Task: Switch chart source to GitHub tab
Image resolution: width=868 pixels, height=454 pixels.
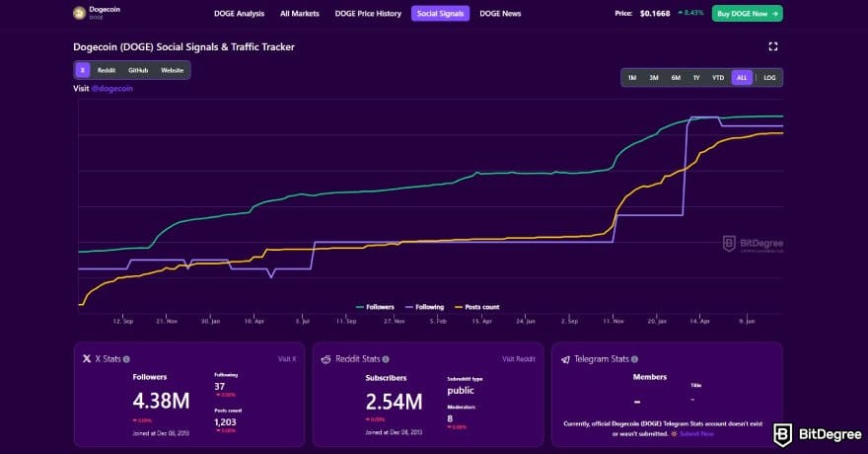Action: coord(138,70)
